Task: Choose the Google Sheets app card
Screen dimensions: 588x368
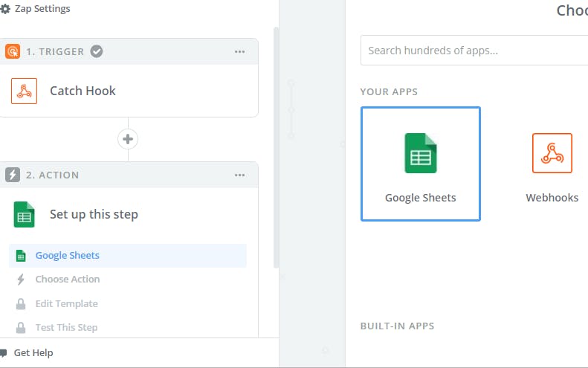Action: tap(421, 164)
